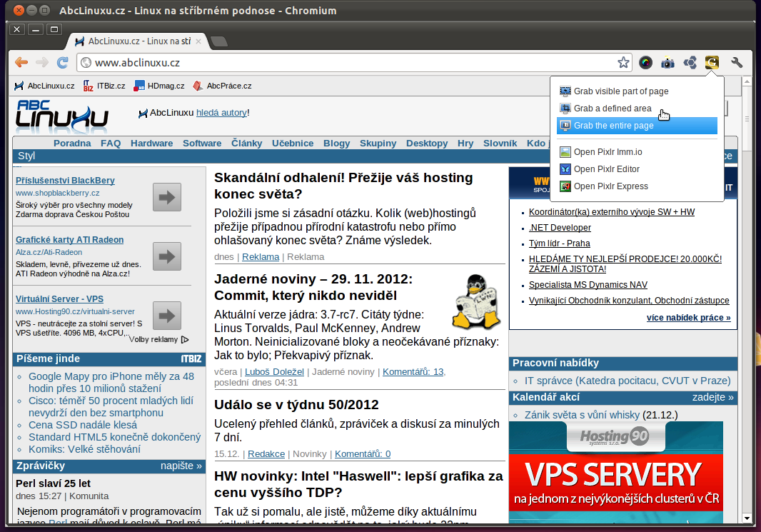This screenshot has height=532, width=761.
Task: Focus the address bar showing www.abclinuxu.cz
Action: (354, 63)
